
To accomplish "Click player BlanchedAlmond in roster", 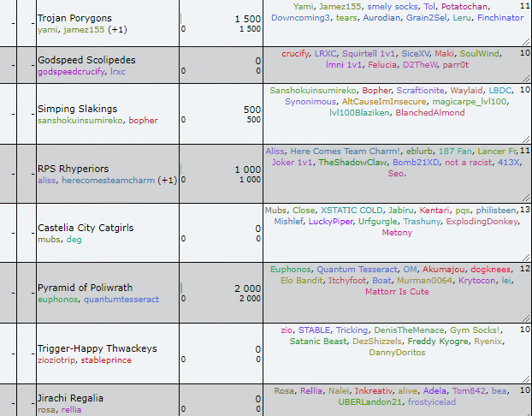I will pyautogui.click(x=430, y=112).
